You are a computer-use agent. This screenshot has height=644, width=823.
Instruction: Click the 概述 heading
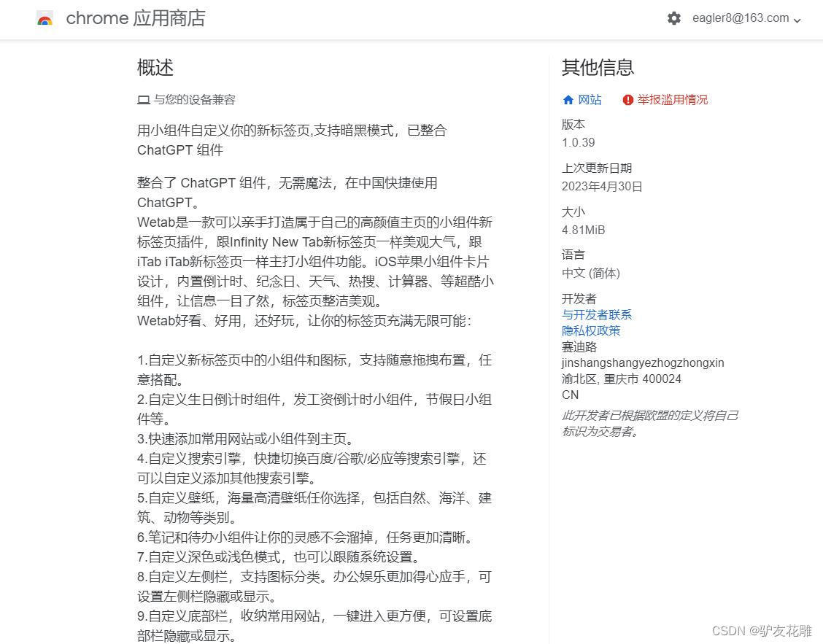pos(155,68)
